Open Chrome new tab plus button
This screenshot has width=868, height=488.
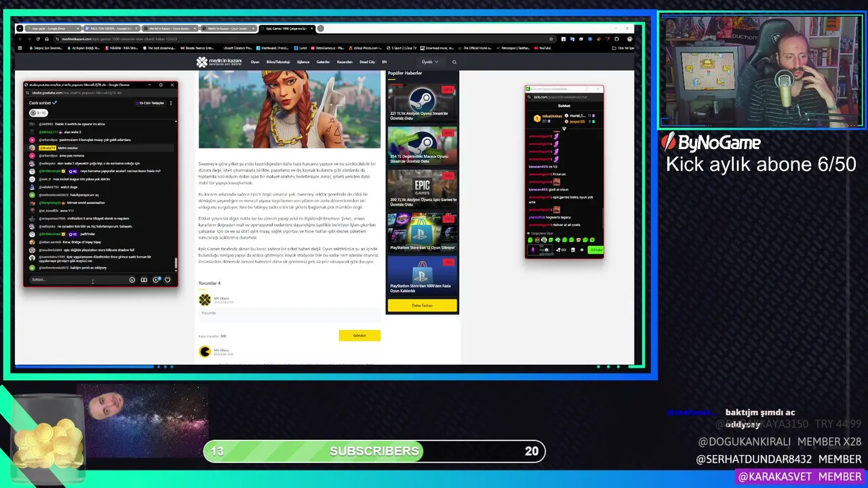[321, 28]
